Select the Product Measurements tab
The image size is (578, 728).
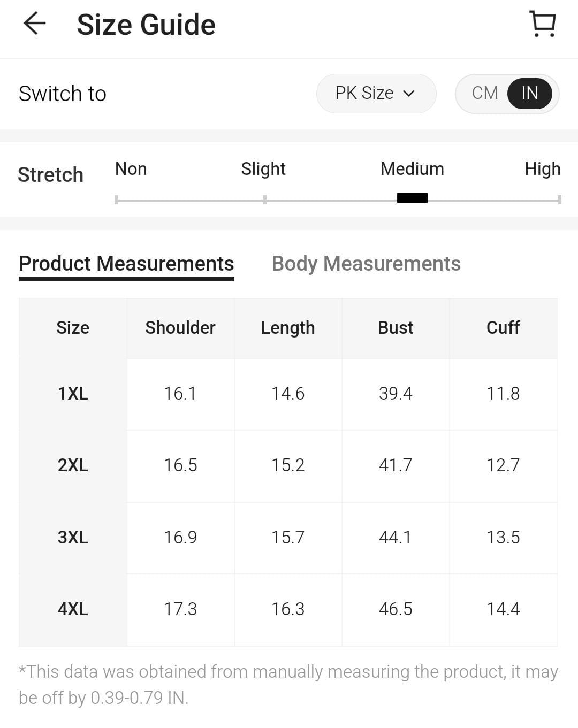point(126,264)
